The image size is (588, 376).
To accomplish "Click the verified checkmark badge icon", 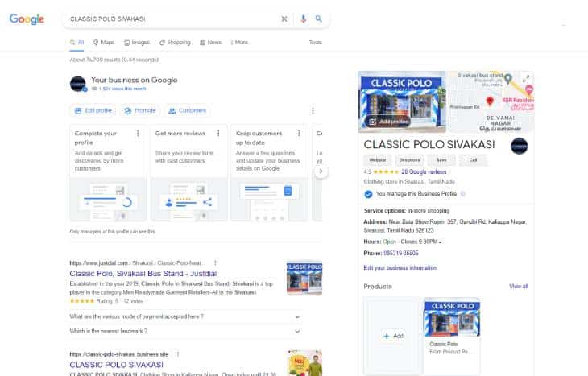I will 369,194.
